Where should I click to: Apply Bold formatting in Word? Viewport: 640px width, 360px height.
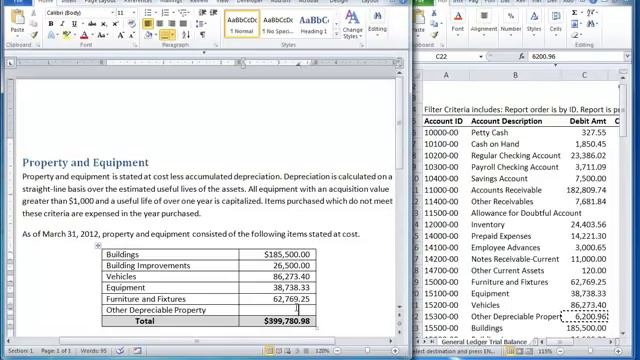[x=51, y=24]
